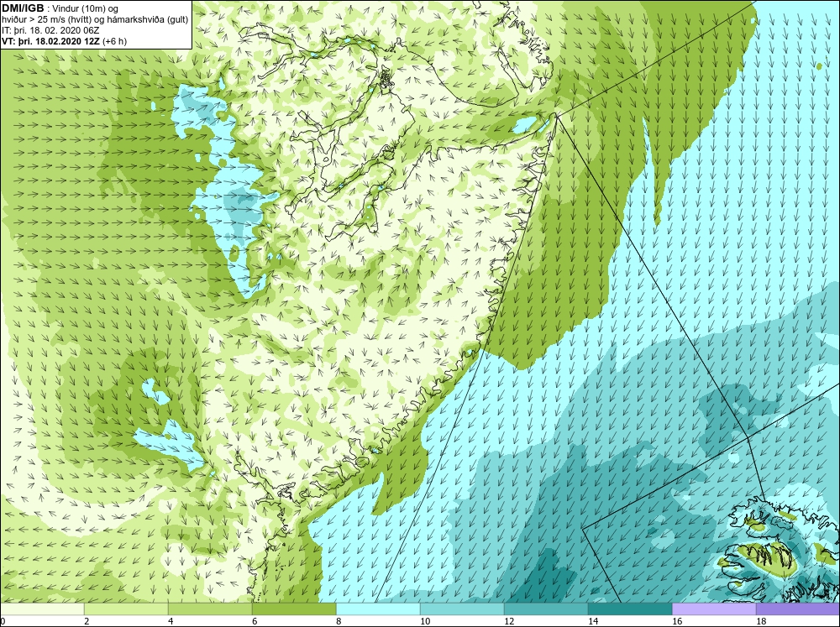The image size is (840, 627).
Task: Click the legend label '4'
Action: [x=171, y=621]
